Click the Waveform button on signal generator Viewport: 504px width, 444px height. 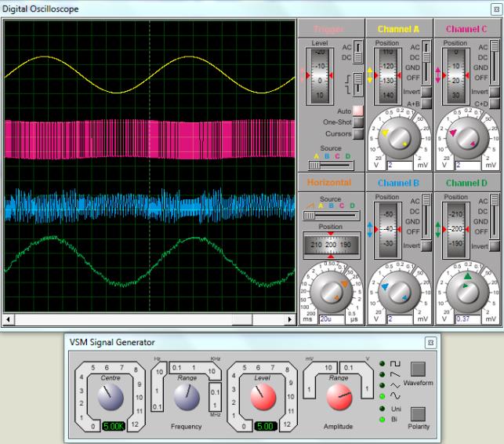[x=418, y=367]
